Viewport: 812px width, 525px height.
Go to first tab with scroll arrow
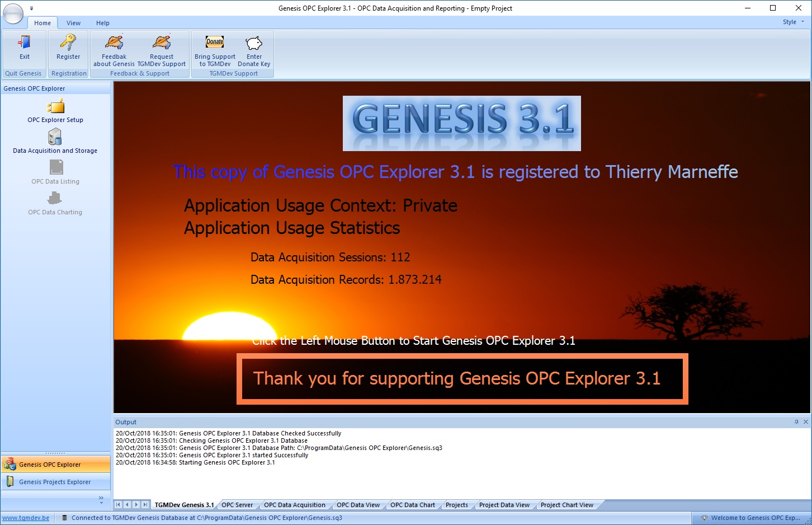118,505
